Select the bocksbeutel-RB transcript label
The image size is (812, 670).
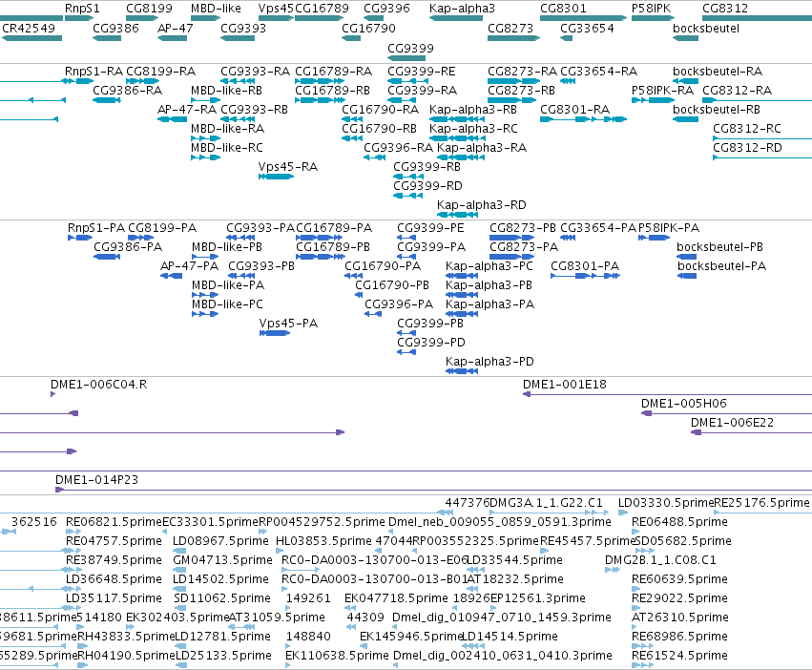coord(717,110)
